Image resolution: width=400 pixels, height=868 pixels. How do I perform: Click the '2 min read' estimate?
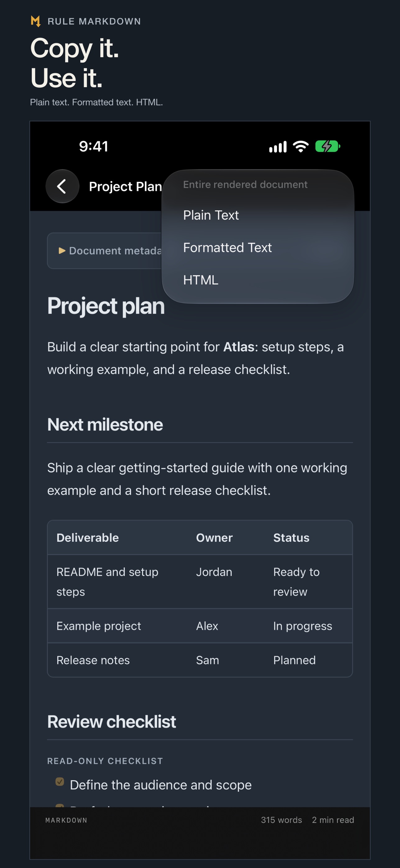333,820
